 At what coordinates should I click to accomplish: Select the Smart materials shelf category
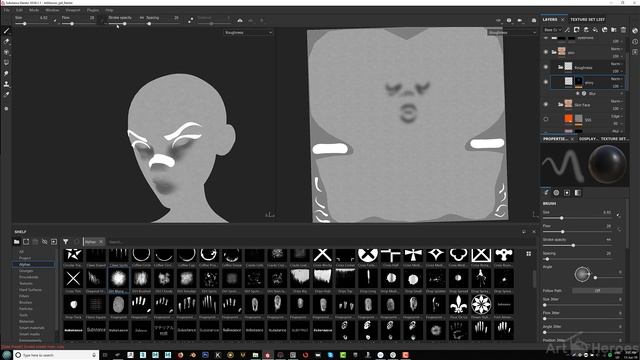(32, 328)
